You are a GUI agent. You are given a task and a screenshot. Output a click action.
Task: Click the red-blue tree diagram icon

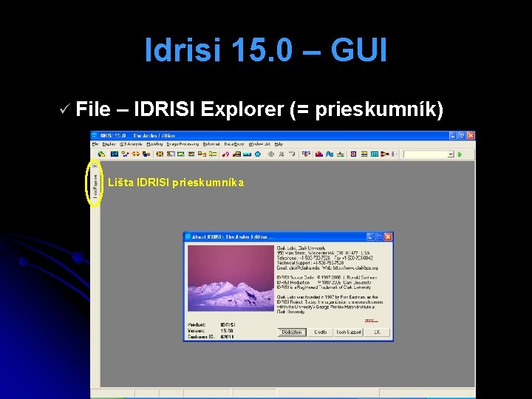[x=306, y=154]
